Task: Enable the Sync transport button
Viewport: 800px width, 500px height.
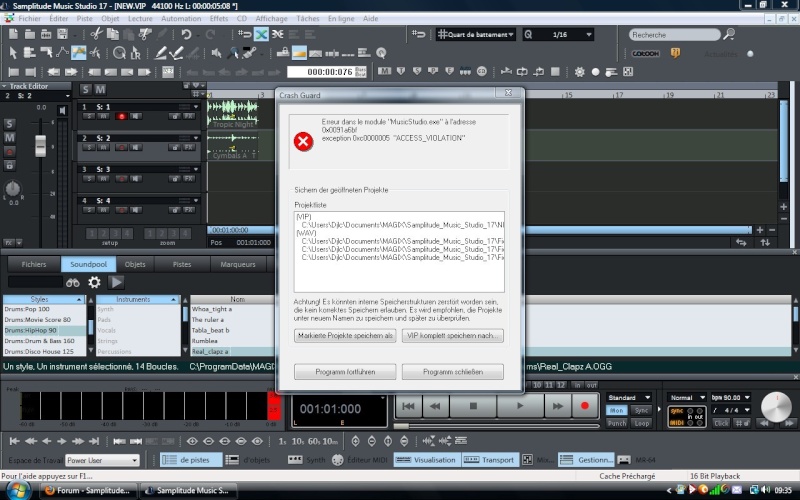Action: click(x=641, y=410)
